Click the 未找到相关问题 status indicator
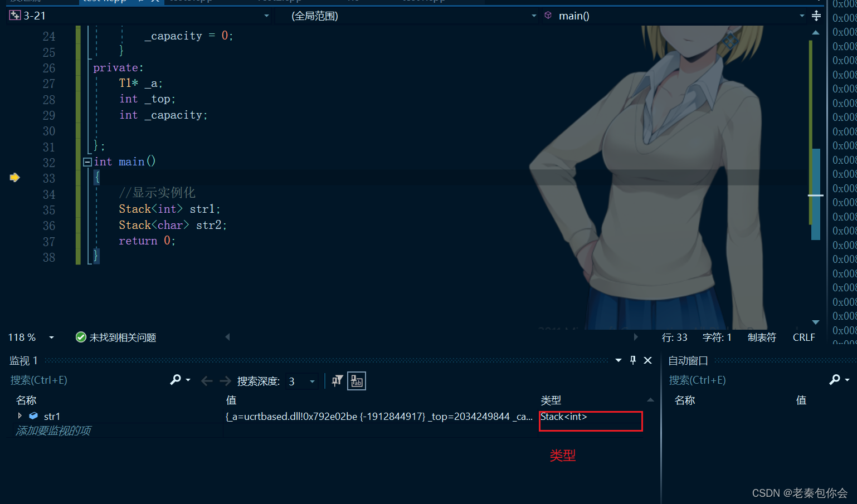 [116, 337]
